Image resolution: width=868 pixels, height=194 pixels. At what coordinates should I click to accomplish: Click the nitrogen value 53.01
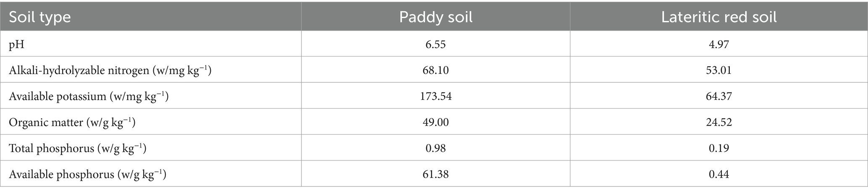(x=719, y=70)
